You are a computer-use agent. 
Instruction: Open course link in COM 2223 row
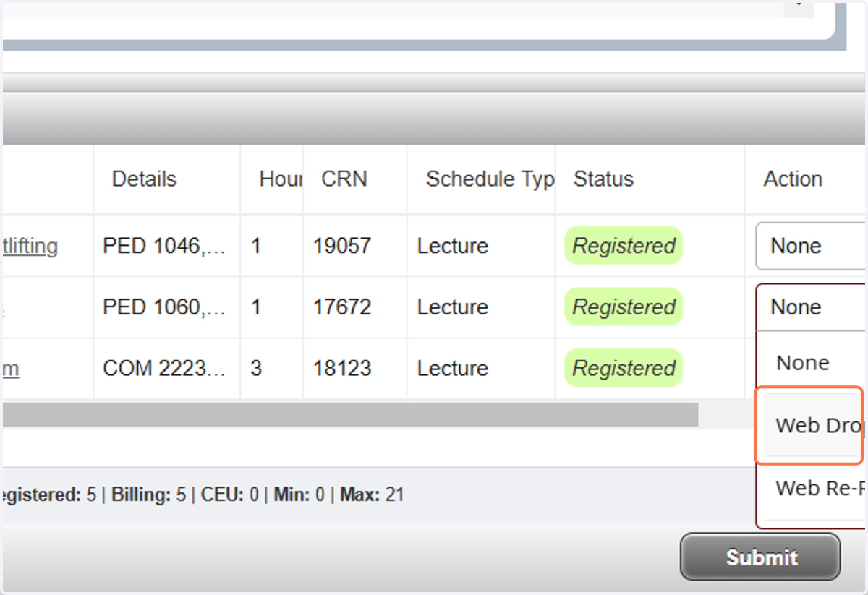[10, 369]
